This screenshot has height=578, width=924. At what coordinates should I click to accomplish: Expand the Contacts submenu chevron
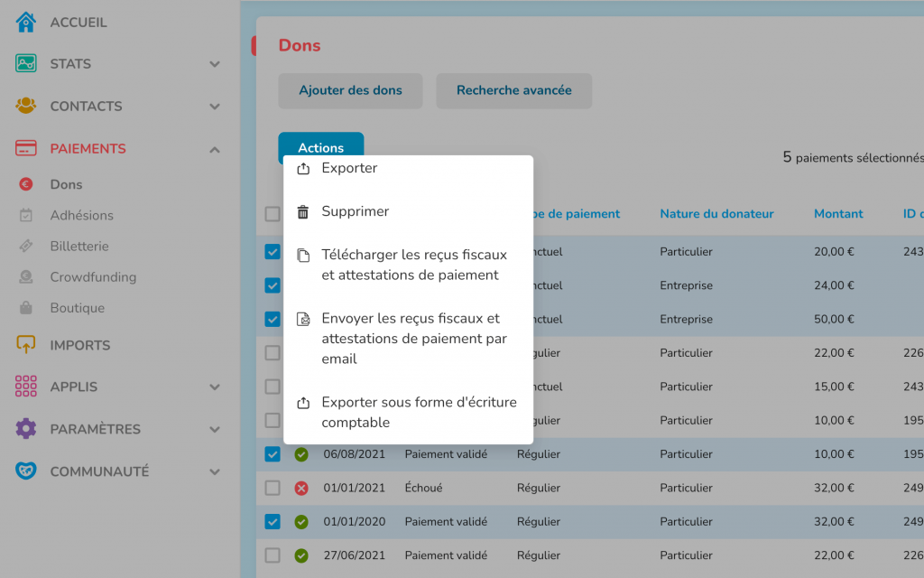[x=215, y=107]
